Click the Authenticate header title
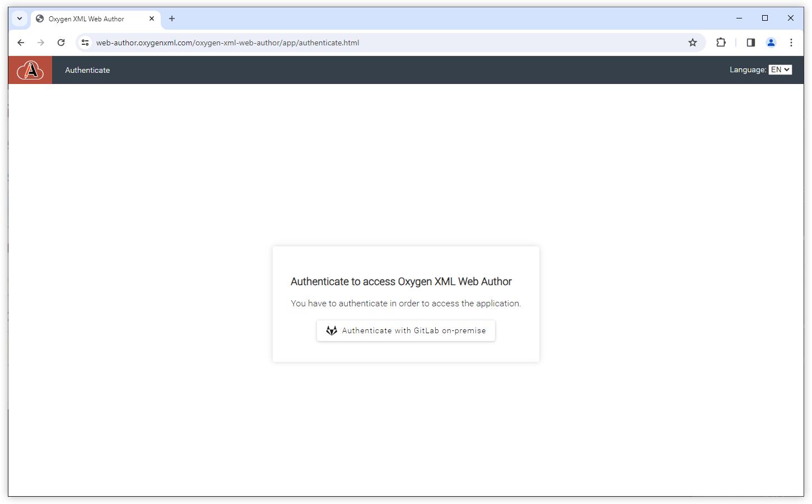812x504 pixels. pyautogui.click(x=87, y=70)
